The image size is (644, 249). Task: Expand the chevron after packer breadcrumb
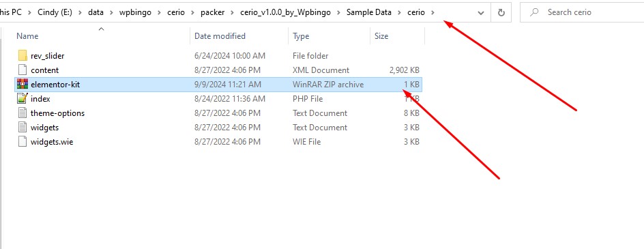233,12
